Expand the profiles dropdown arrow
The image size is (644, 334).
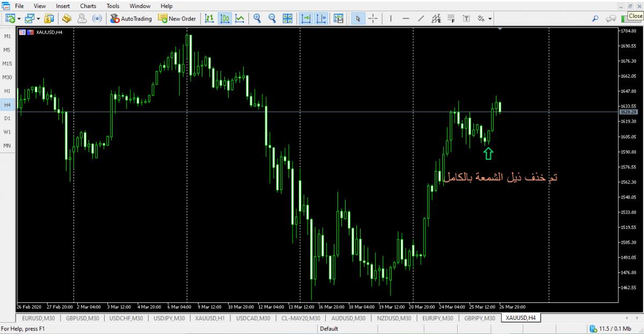click(39, 18)
